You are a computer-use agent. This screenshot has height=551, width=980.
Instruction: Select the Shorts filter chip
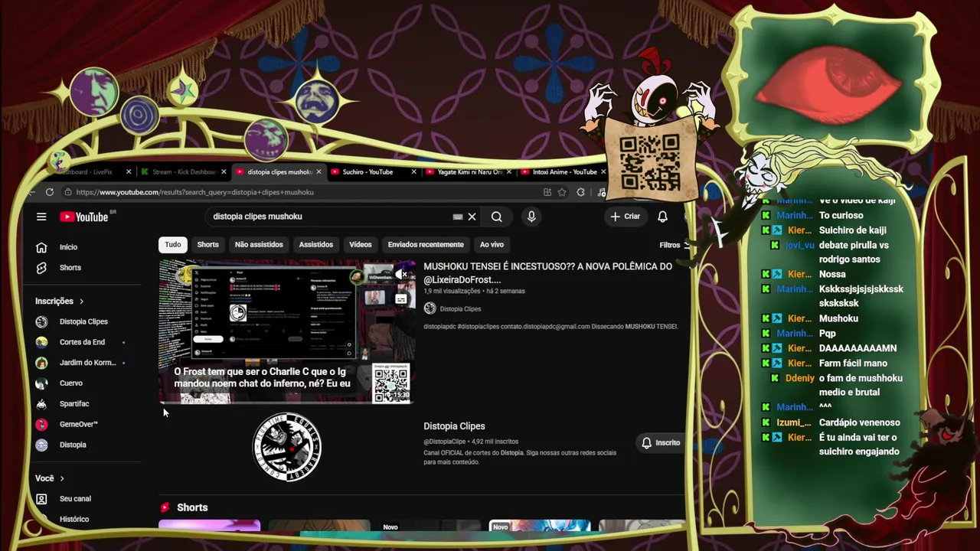(207, 245)
